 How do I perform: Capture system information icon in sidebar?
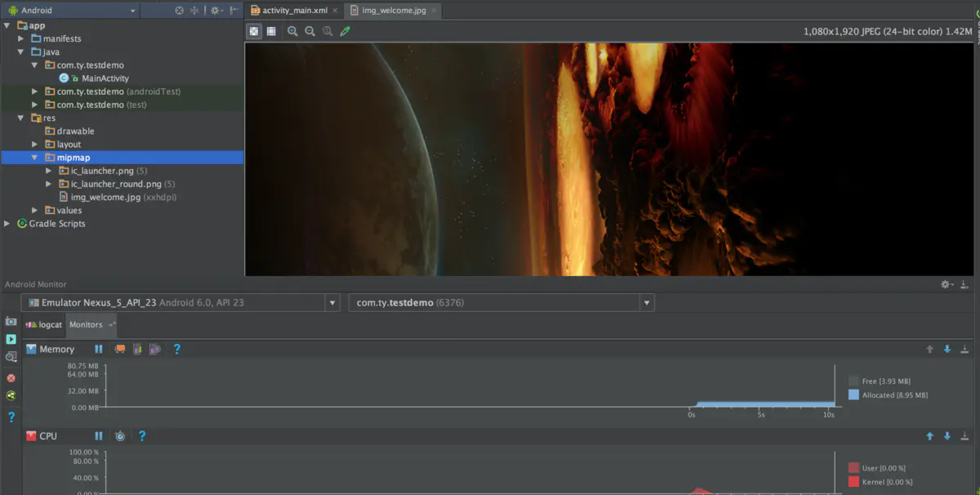[11, 358]
